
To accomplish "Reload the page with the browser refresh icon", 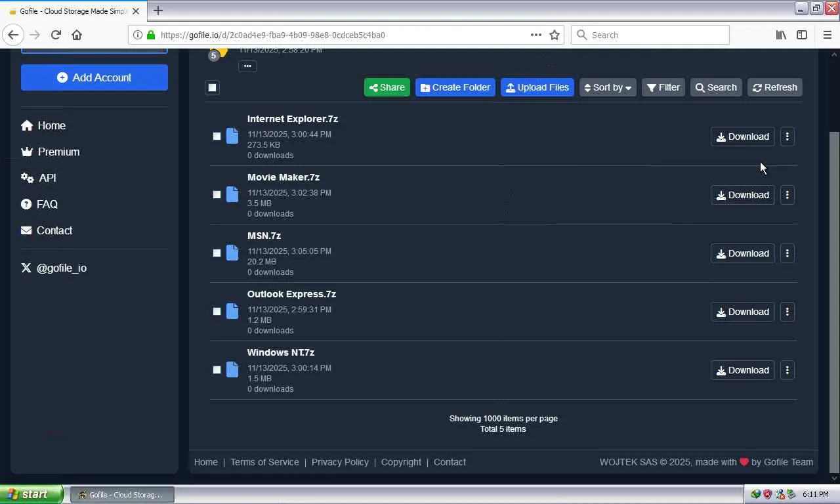I will (x=56, y=35).
